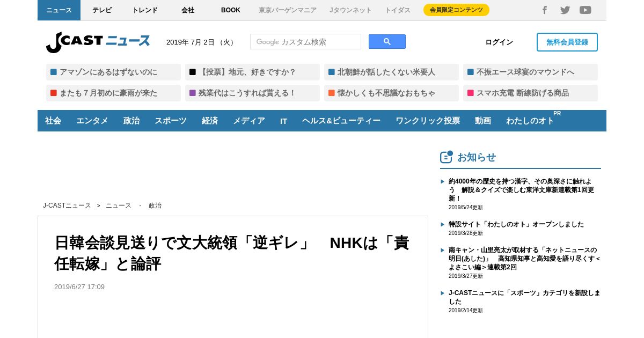Click the 2019/3/28更新 date text
The image size is (644, 338).
pos(466,233)
